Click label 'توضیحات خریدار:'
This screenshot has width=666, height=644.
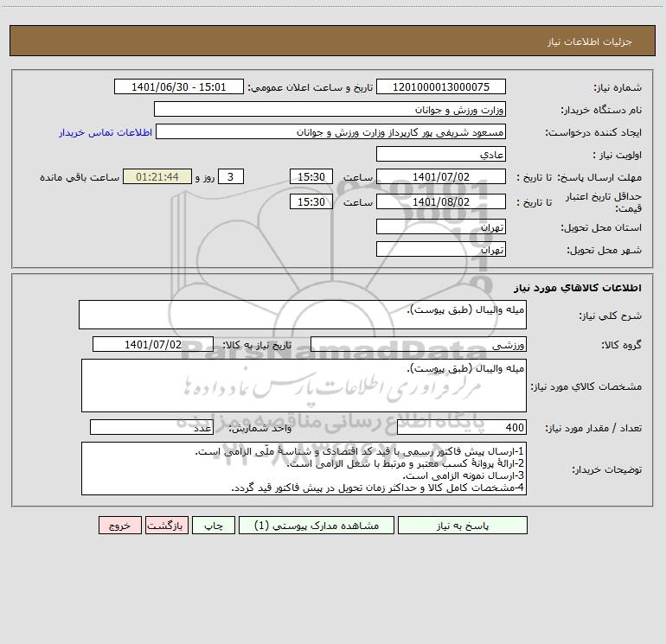[x=607, y=469]
